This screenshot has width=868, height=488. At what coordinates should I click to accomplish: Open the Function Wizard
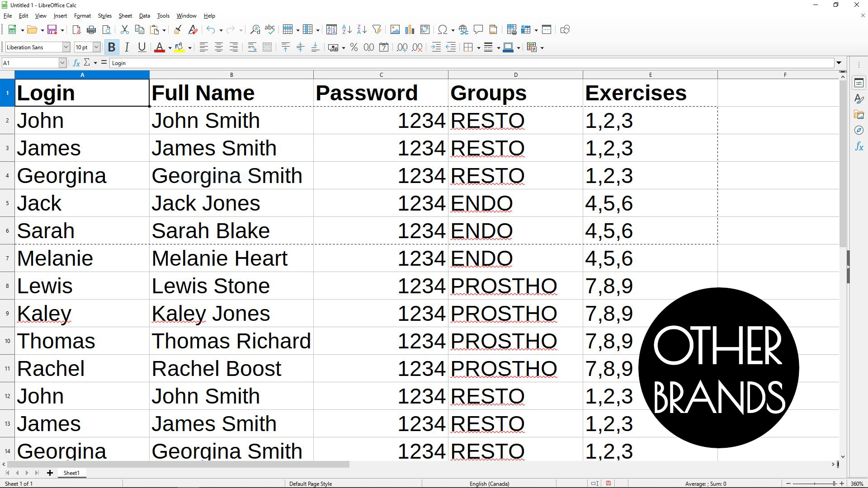tap(76, 63)
